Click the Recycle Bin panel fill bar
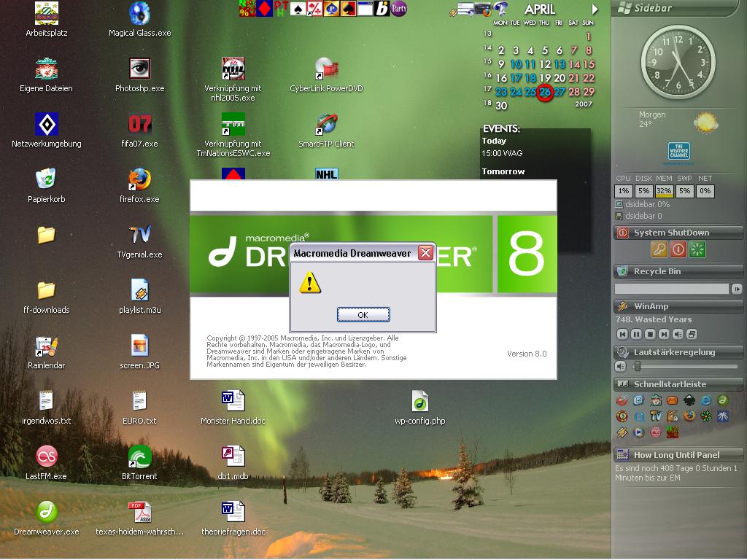Viewport: 747px width, 560px height. coord(671,289)
